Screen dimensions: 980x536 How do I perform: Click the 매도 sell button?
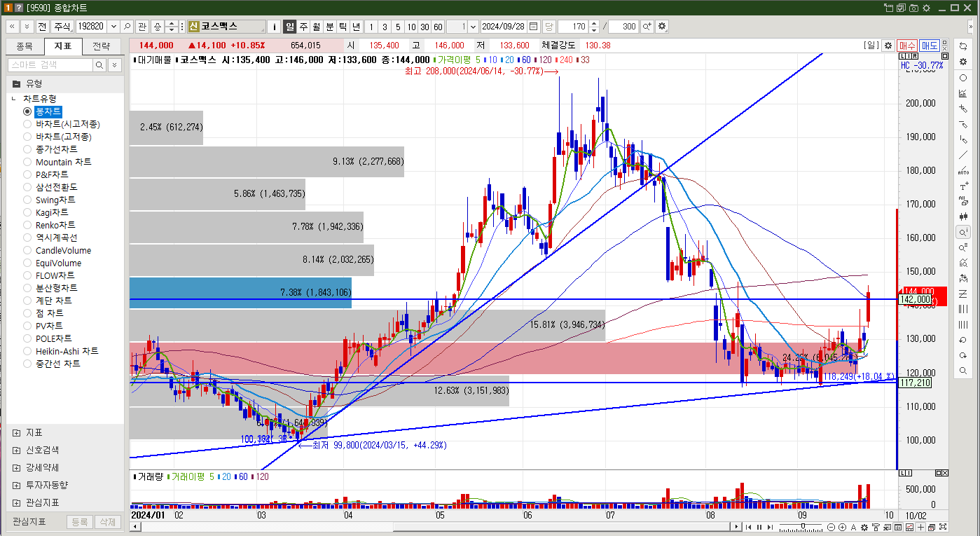click(x=930, y=45)
